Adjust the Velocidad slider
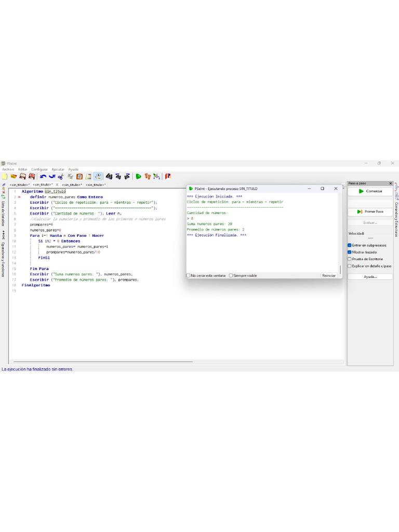The width and height of the screenshot is (399, 532). pos(370,238)
